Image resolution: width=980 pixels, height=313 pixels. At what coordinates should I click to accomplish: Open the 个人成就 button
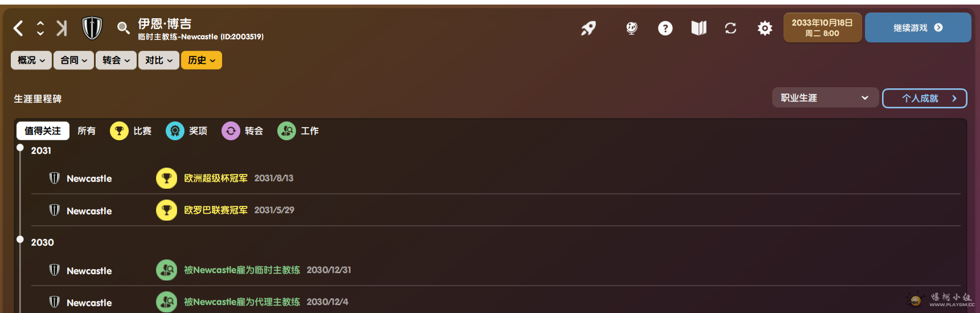tap(924, 98)
